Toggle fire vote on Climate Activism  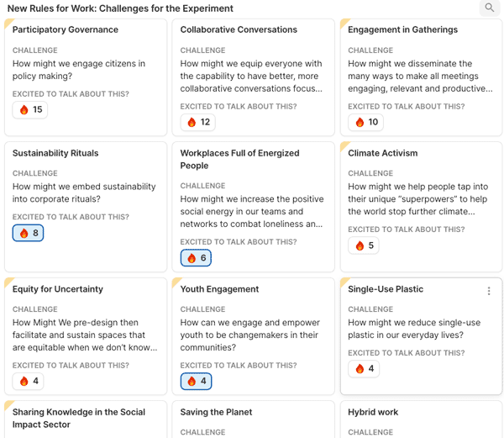pyautogui.click(x=365, y=245)
